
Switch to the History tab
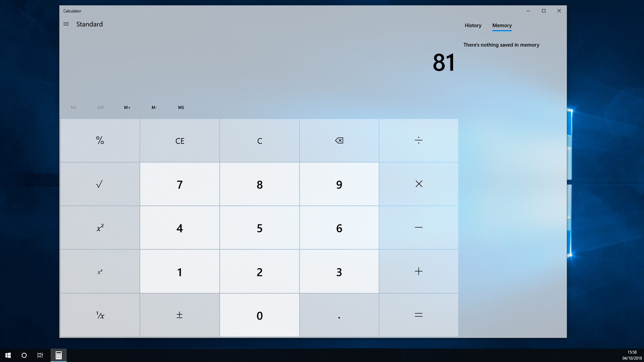pos(473,25)
